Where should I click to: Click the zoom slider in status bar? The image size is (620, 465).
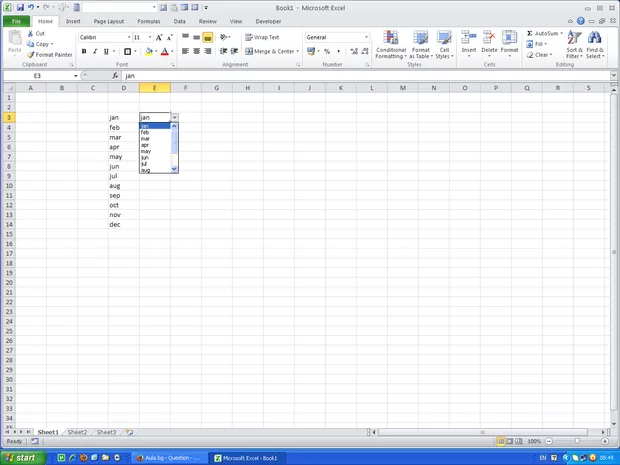577,441
